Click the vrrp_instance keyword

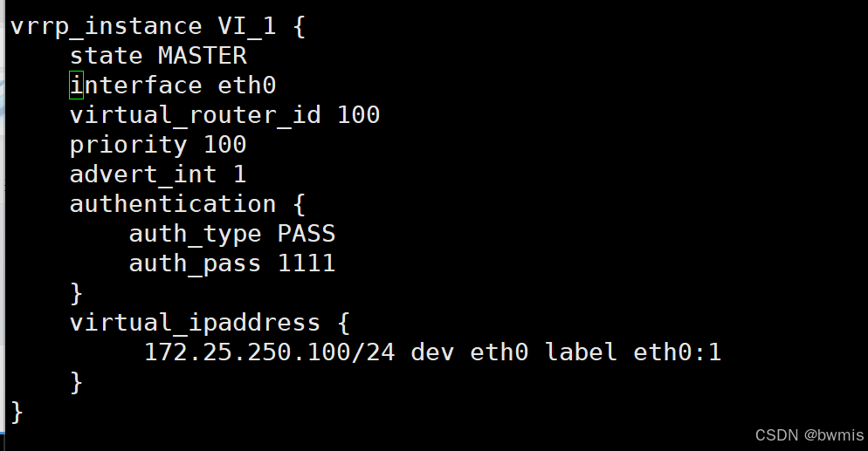point(107,27)
